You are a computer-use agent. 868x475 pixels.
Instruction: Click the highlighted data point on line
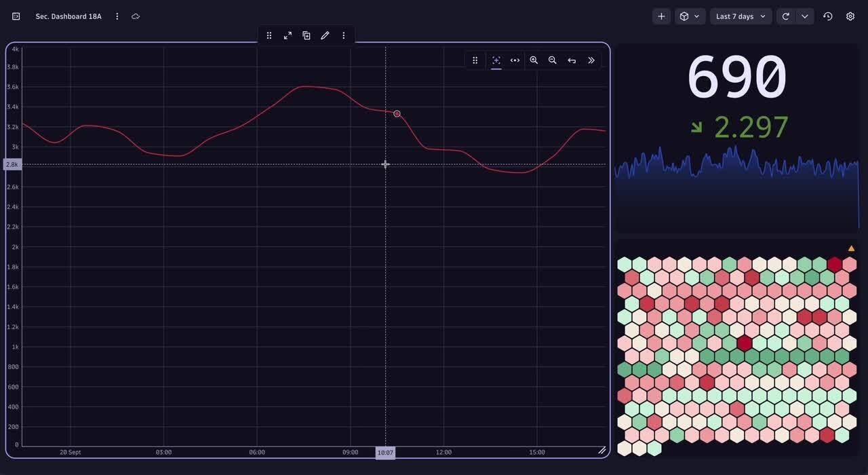[397, 114]
